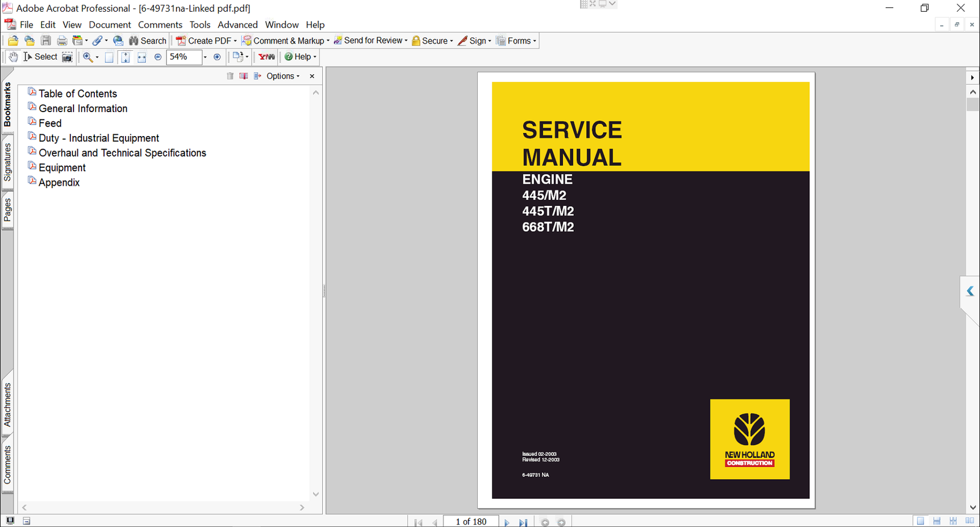This screenshot has height=527, width=980.
Task: Click the Search button with binoculars
Action: [x=148, y=41]
